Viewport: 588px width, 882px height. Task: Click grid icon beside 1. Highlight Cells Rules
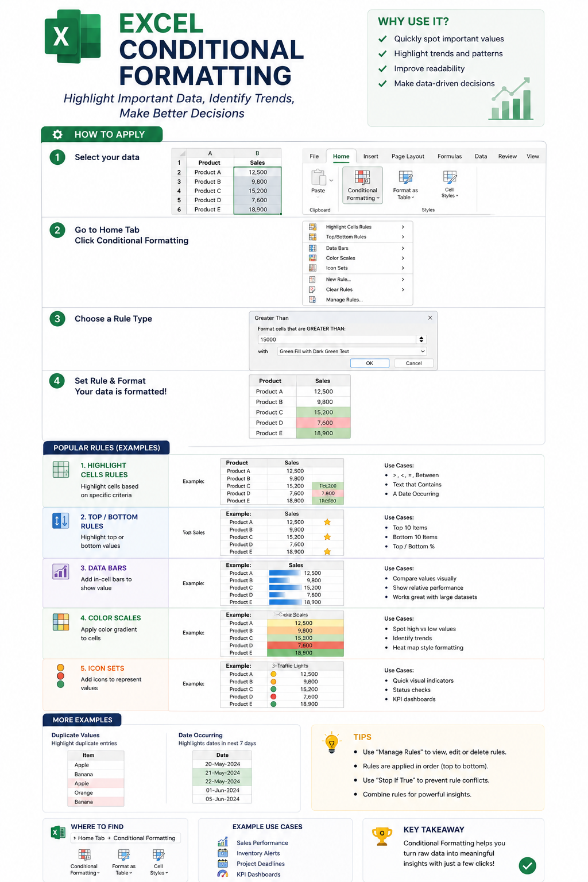(61, 470)
